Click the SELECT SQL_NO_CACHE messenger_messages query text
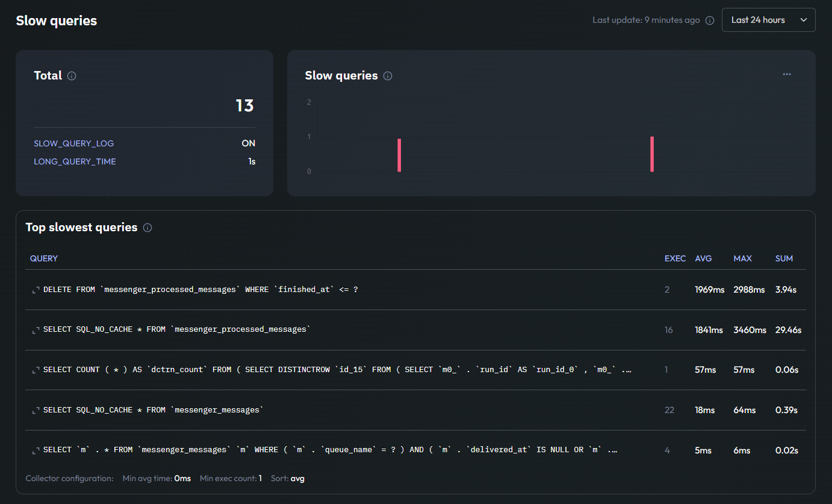The height and width of the screenshot is (504, 832). coord(154,410)
